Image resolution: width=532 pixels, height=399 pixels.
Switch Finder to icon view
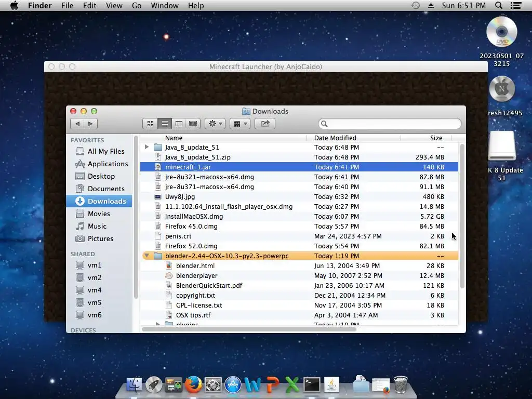pos(150,124)
